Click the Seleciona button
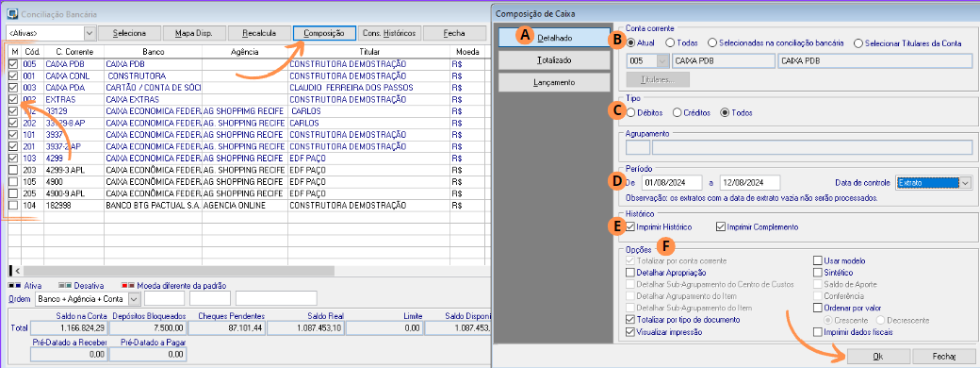 pyautogui.click(x=130, y=32)
